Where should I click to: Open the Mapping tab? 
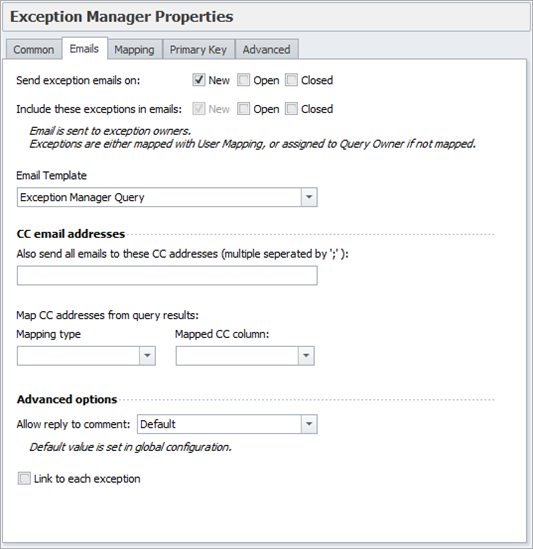click(134, 49)
